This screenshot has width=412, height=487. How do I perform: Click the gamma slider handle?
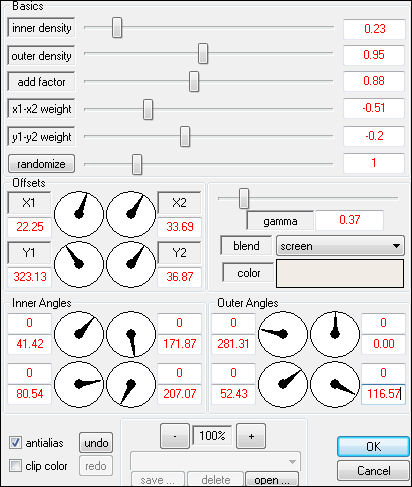244,198
